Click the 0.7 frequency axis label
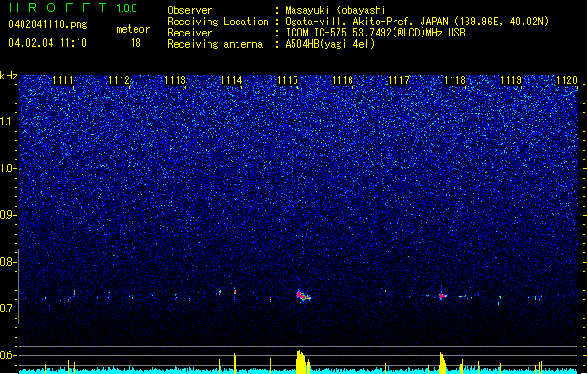Screen dimensions: 588x374 (8, 309)
